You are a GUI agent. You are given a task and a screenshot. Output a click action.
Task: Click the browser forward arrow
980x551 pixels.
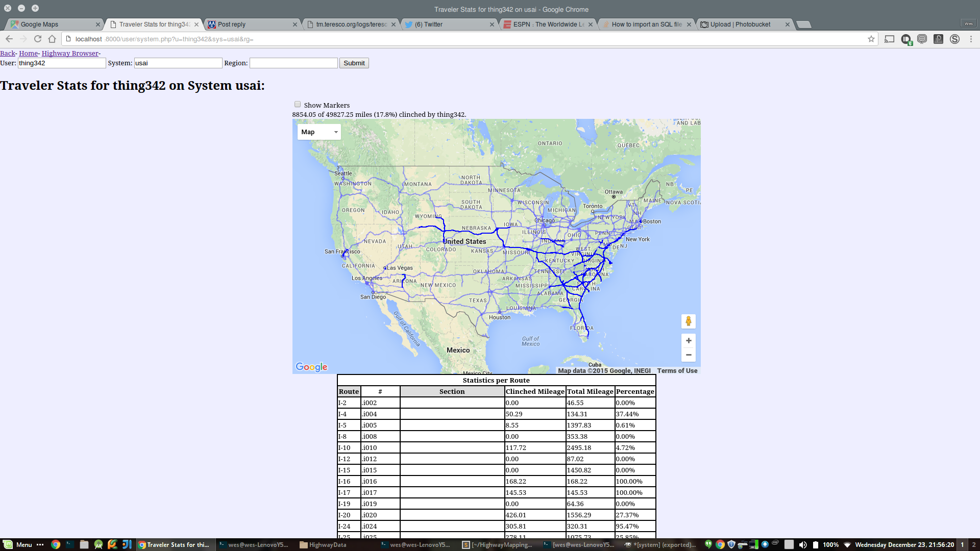click(23, 39)
